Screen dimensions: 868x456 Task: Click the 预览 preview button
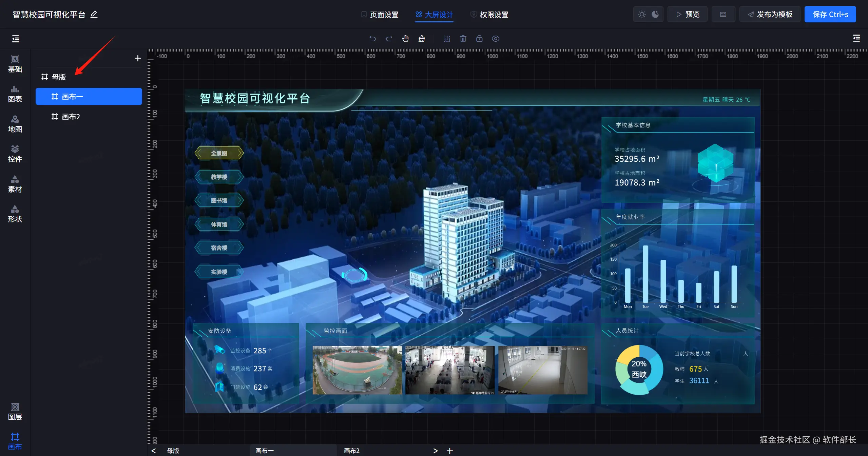(688, 14)
